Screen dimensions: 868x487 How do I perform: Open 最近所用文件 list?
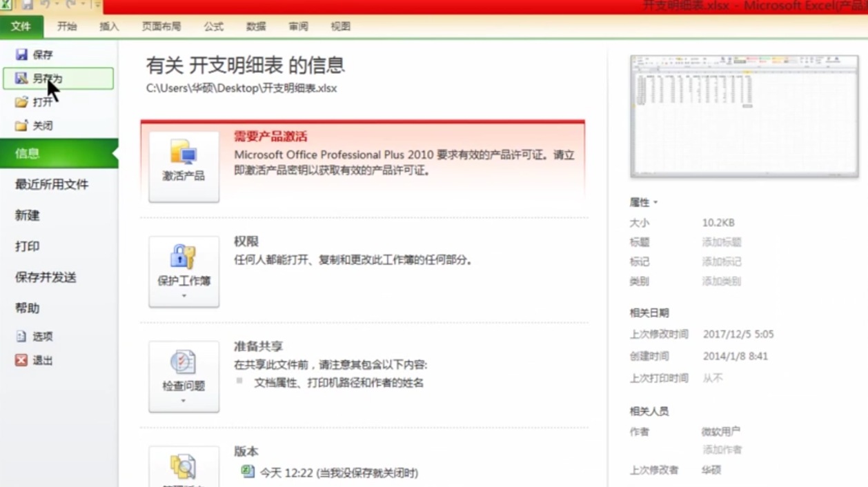(x=52, y=184)
